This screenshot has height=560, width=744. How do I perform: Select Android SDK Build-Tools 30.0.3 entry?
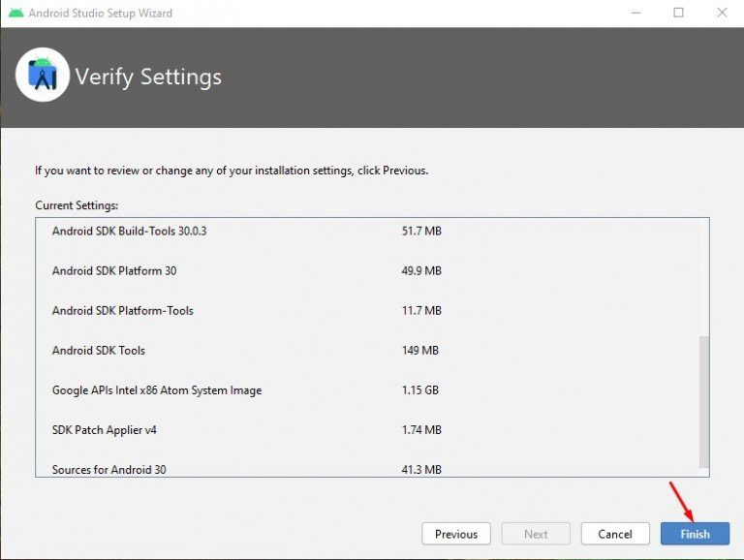click(x=129, y=232)
